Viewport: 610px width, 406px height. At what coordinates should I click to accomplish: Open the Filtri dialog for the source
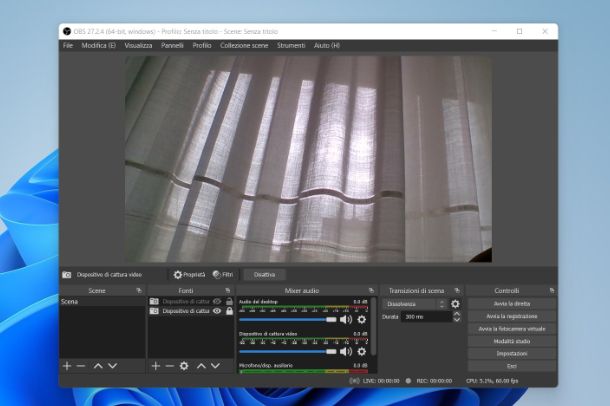223,275
